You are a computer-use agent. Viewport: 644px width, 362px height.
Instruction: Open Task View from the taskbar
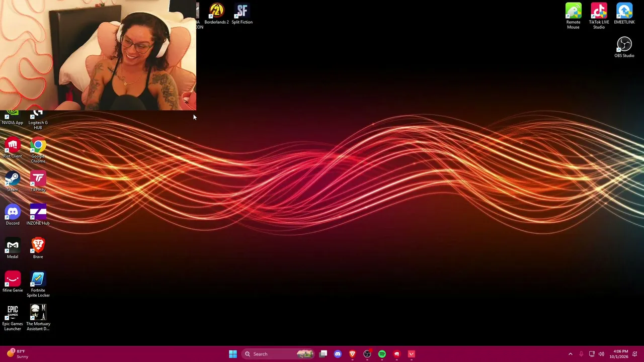click(323, 354)
